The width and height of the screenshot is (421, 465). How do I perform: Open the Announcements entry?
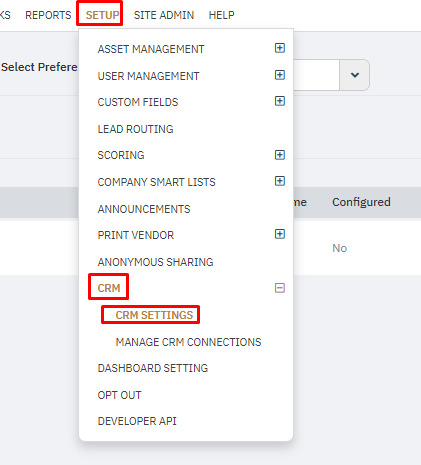tap(144, 209)
